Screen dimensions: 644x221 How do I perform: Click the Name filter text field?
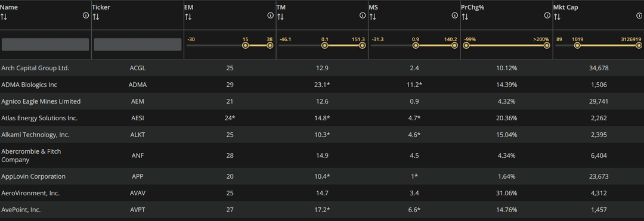pyautogui.click(x=45, y=44)
